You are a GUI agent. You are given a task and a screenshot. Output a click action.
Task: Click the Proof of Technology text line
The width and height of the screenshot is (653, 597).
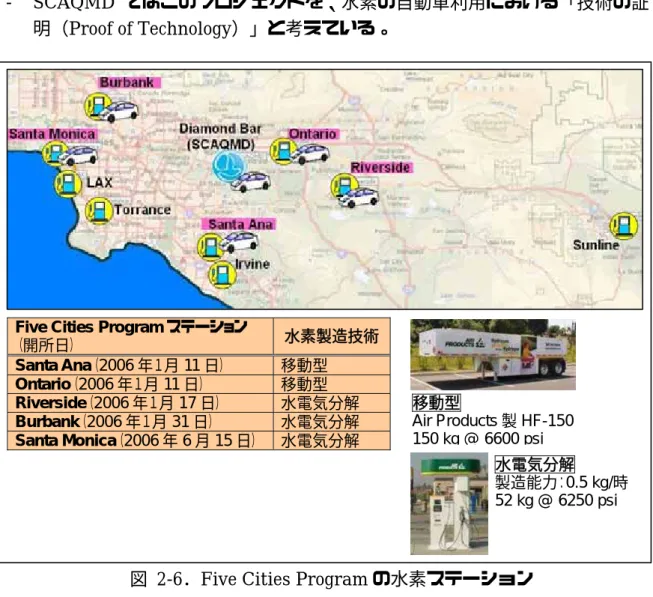coord(211,28)
